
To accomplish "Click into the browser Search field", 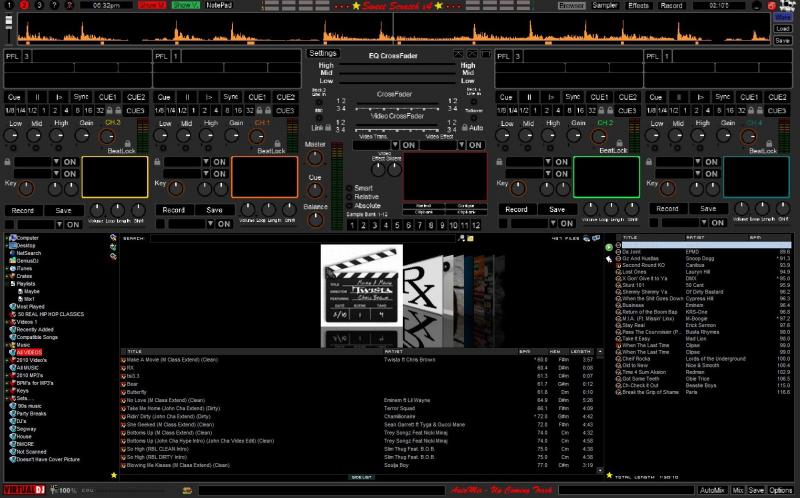I will point(304,239).
